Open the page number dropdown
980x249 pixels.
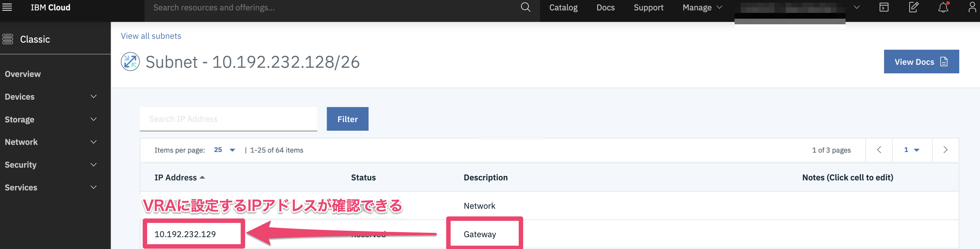(912, 150)
